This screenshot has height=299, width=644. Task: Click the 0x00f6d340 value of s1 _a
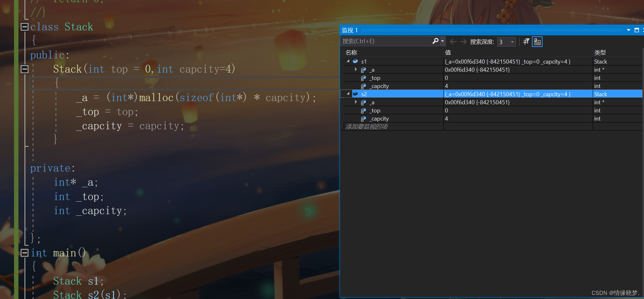click(x=477, y=70)
